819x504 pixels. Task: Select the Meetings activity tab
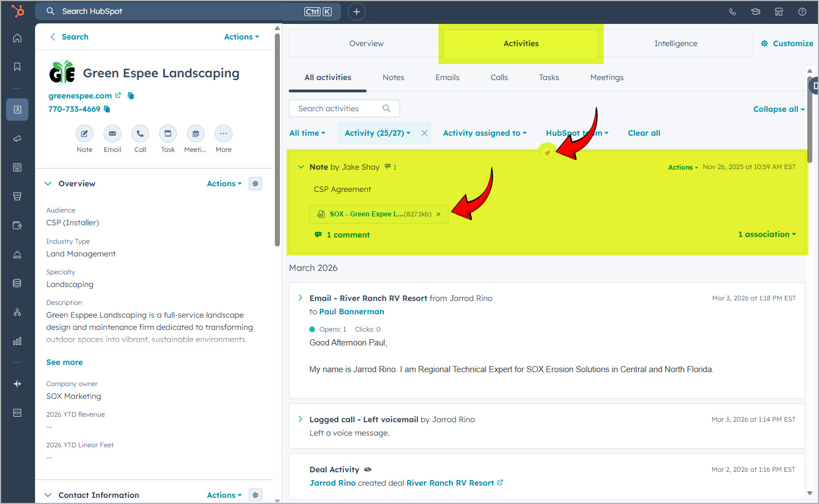(606, 77)
